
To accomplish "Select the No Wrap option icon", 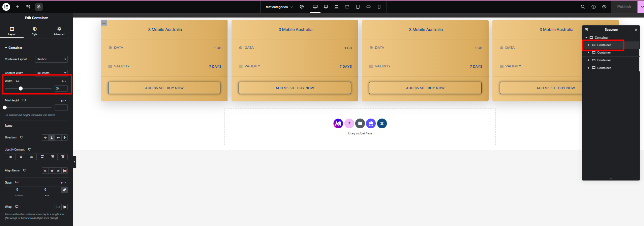I will (58, 207).
